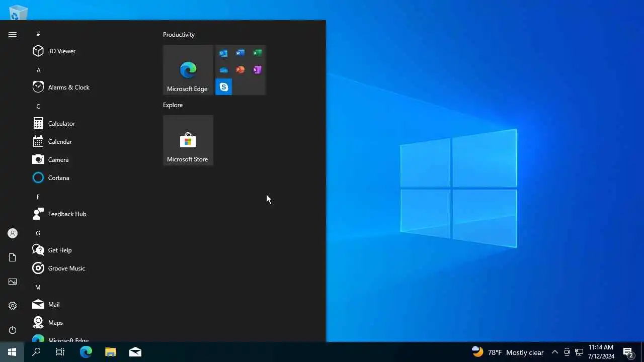Screen dimensions: 644x362
Task: Select the 'A' letter group header
Action: click(x=38, y=70)
